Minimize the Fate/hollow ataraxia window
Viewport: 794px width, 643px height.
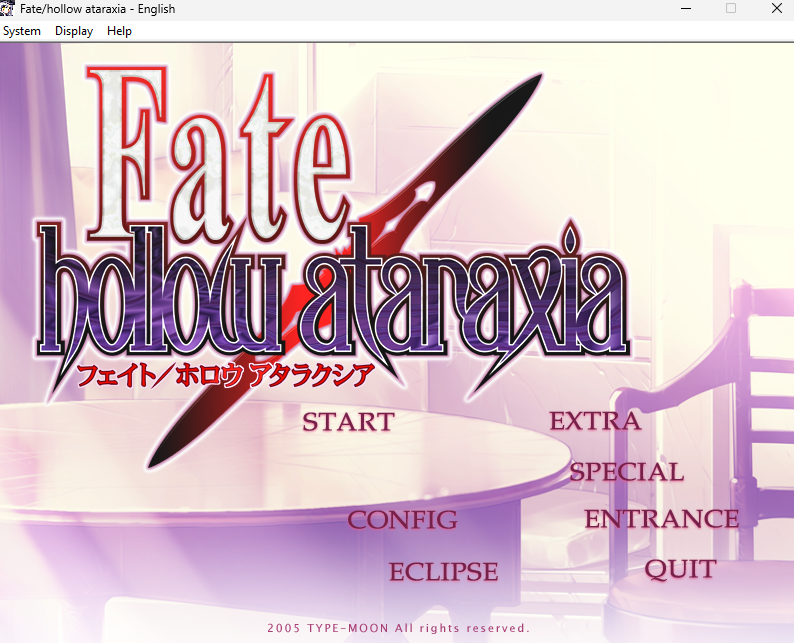click(686, 9)
